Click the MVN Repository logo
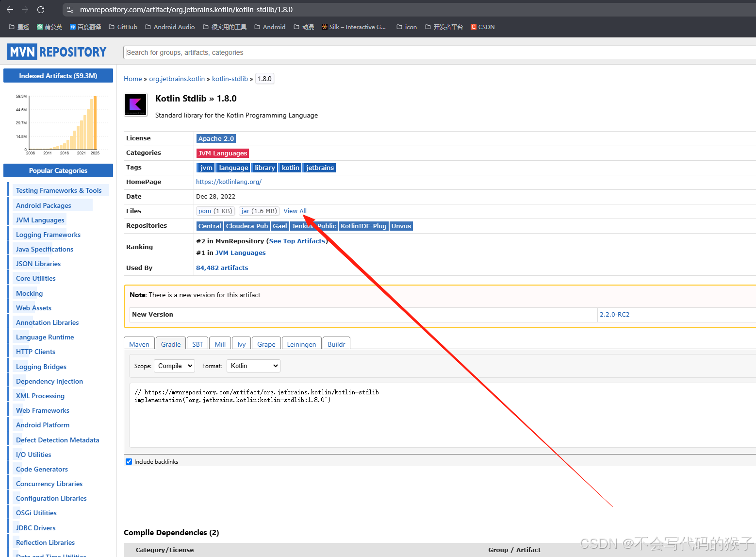 tap(57, 52)
